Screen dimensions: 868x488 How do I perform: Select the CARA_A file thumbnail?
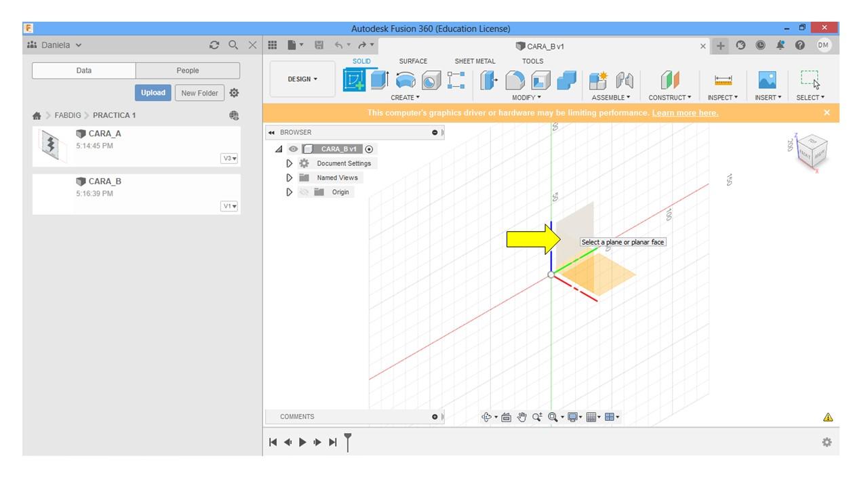[x=54, y=145]
